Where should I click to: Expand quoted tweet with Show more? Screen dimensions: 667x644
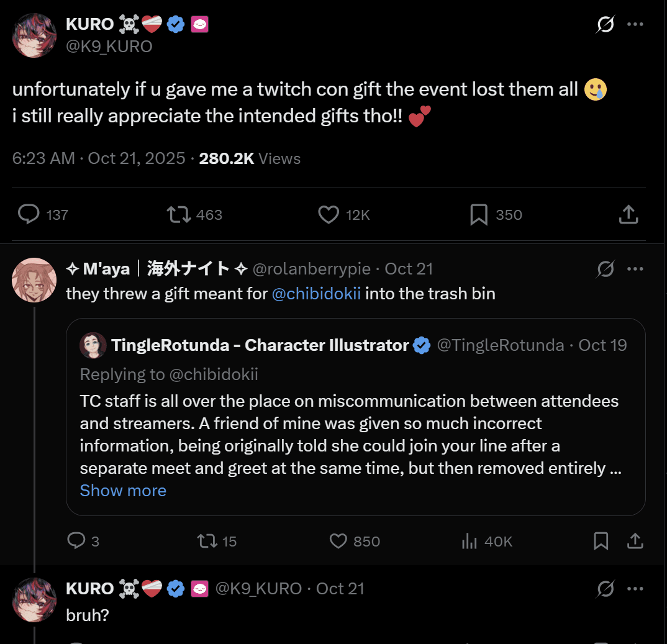(123, 491)
